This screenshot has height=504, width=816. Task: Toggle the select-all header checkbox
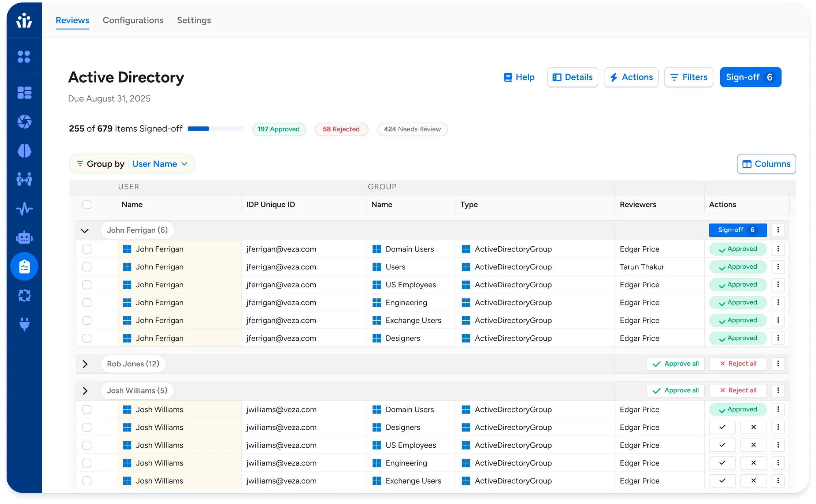[87, 205]
